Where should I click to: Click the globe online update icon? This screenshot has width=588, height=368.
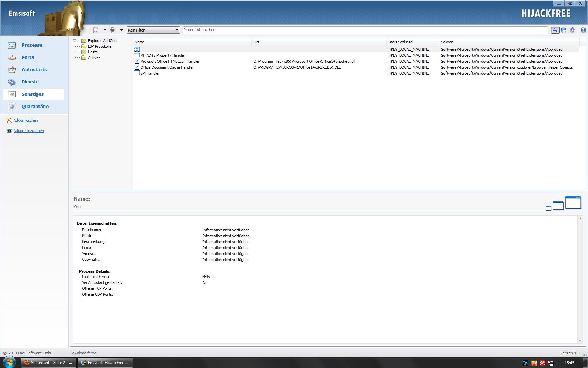563,30
